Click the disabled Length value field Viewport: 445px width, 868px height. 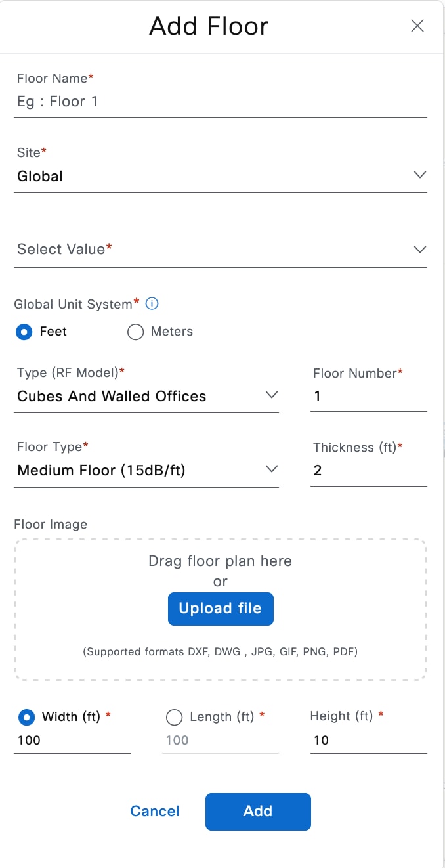point(220,741)
